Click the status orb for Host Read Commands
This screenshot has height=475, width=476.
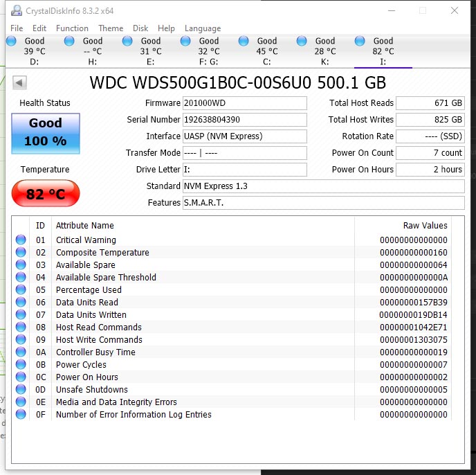[x=21, y=327]
